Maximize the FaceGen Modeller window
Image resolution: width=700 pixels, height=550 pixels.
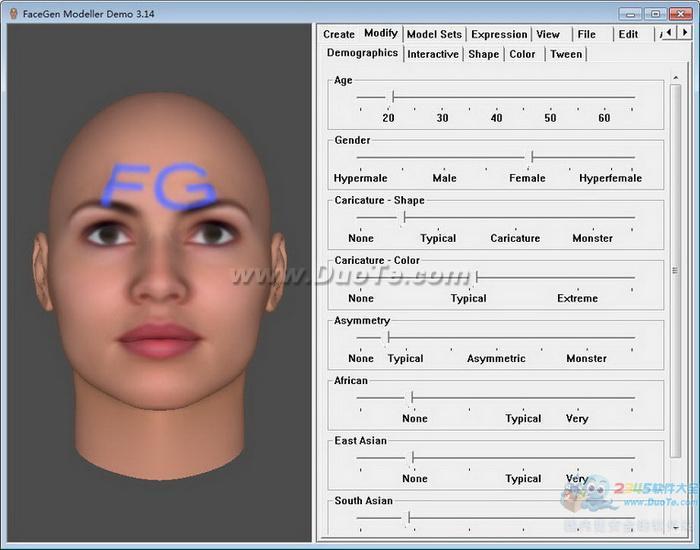tap(655, 13)
